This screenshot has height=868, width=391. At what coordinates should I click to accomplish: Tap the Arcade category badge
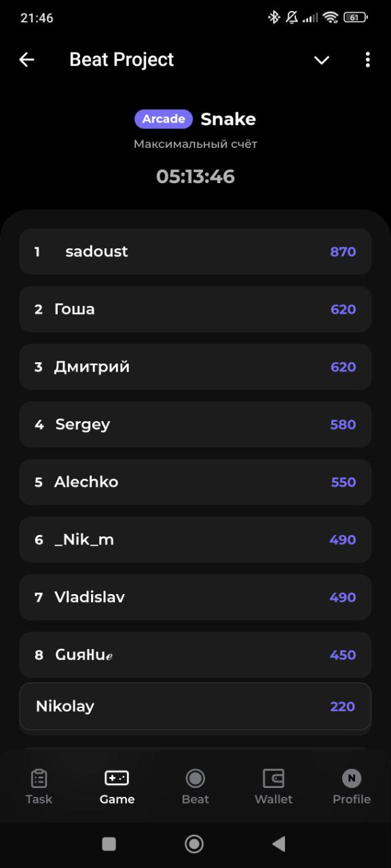tap(164, 119)
